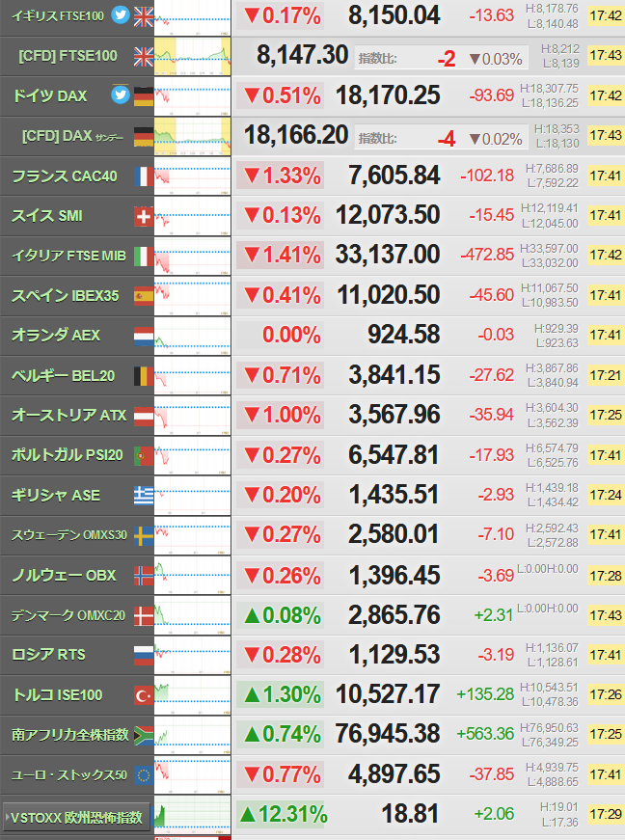625x840 pixels.
Task: Open the イタリア FTSE MIB index link
Action: [x=69, y=256]
